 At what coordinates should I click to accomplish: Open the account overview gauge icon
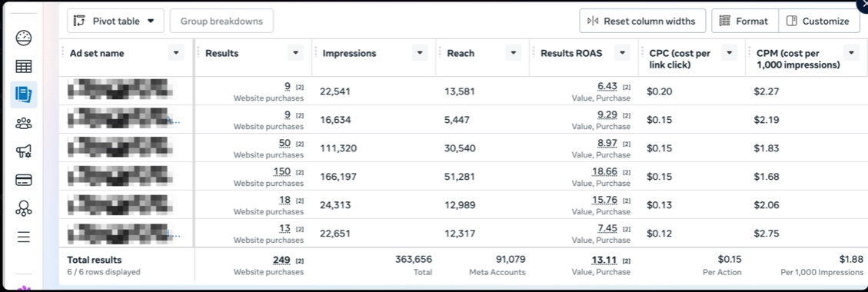[23, 38]
